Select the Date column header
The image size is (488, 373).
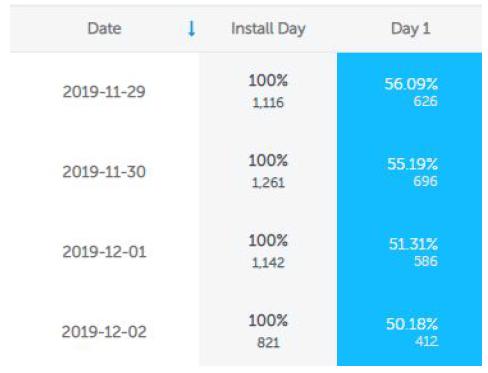point(104,28)
